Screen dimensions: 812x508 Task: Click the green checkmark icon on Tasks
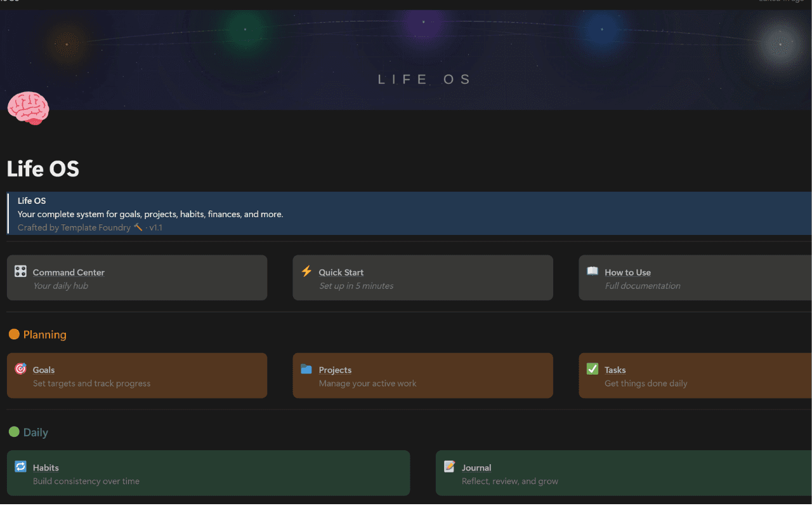pyautogui.click(x=593, y=369)
